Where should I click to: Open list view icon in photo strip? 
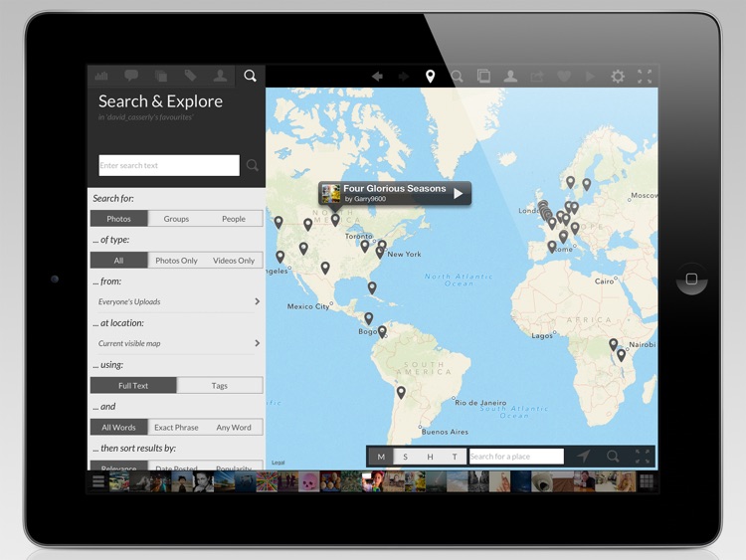pyautogui.click(x=98, y=481)
